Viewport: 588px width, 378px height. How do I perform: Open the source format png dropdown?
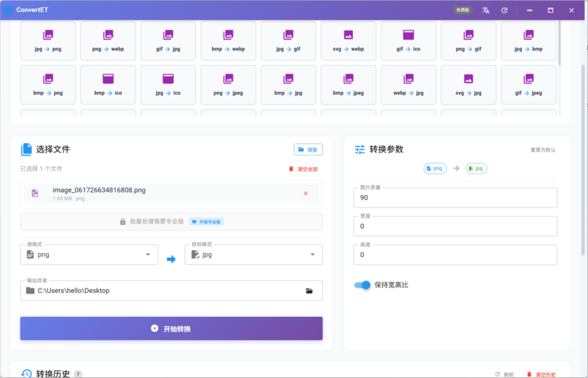point(89,255)
